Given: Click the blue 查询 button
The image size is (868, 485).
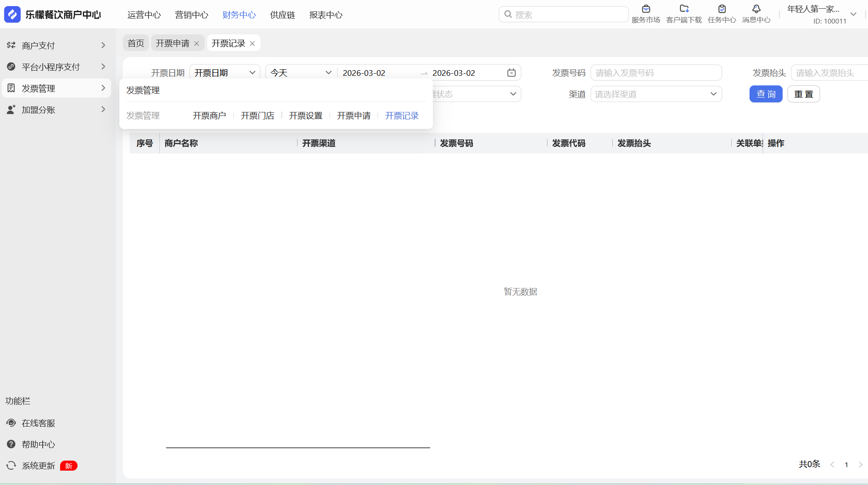Looking at the screenshot, I should click(x=766, y=94).
